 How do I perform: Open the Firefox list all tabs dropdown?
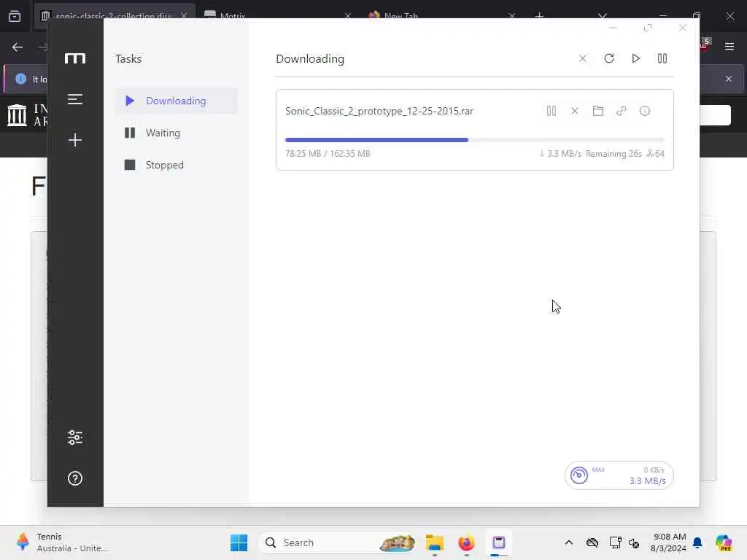603,15
